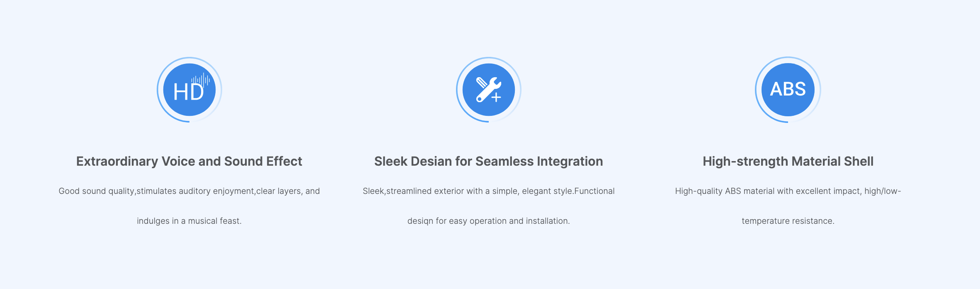The height and width of the screenshot is (289, 980).
Task: Click the plus sign beside the wrench
Action: [496, 98]
